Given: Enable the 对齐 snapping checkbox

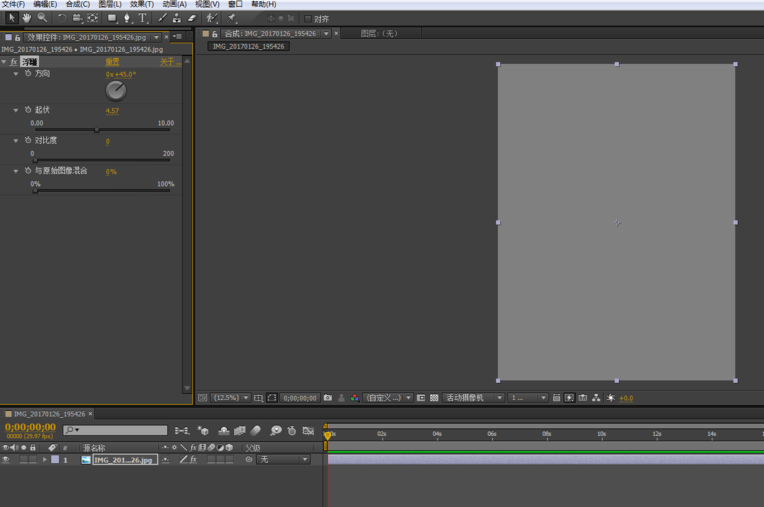Looking at the screenshot, I should pyautogui.click(x=307, y=18).
